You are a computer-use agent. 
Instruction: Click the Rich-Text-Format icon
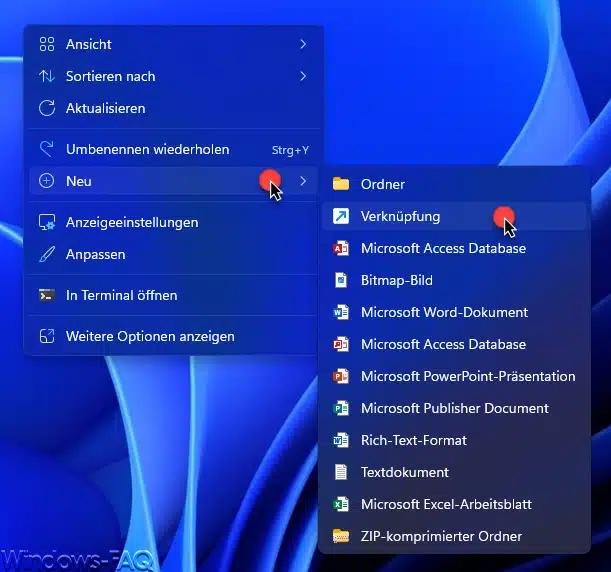coord(341,440)
